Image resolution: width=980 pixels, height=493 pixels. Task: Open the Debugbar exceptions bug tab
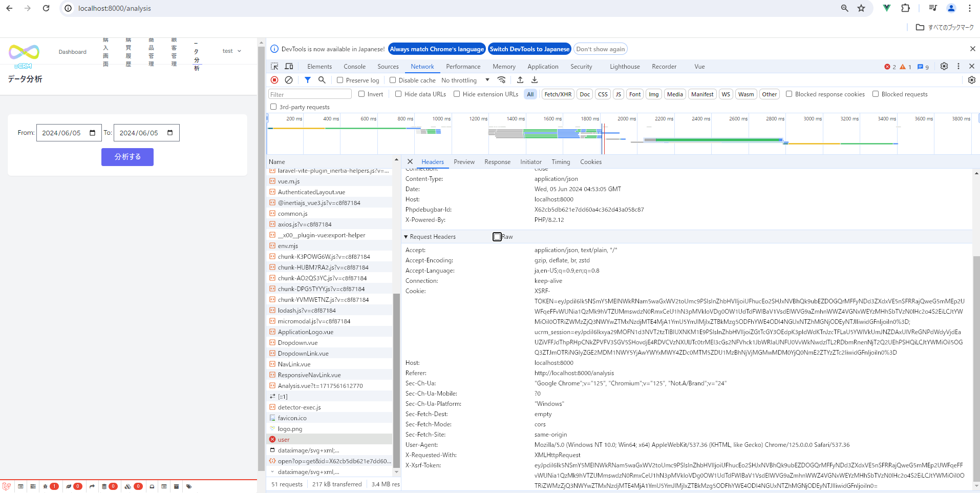(x=50, y=486)
